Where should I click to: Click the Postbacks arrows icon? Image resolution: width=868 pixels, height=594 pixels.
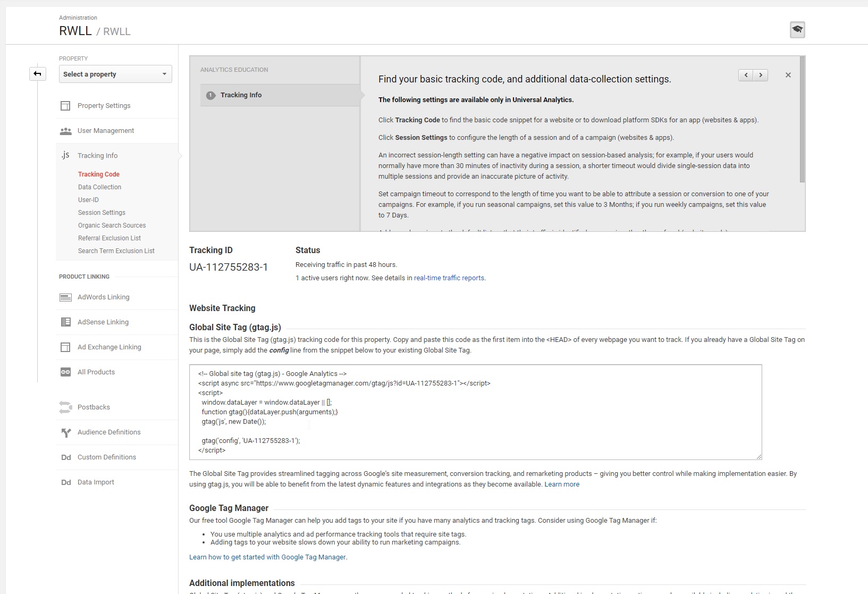[65, 407]
